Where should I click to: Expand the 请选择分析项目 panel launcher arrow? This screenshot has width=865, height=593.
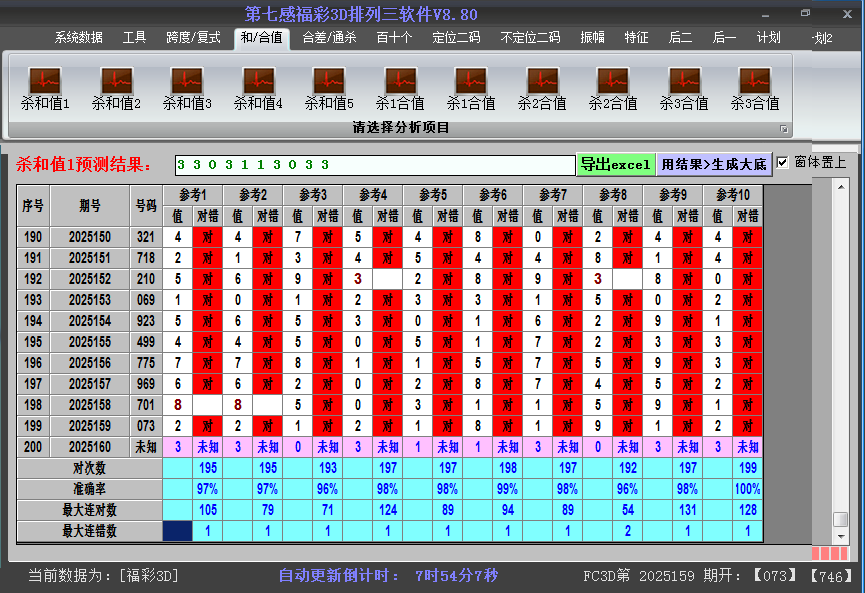tap(783, 129)
